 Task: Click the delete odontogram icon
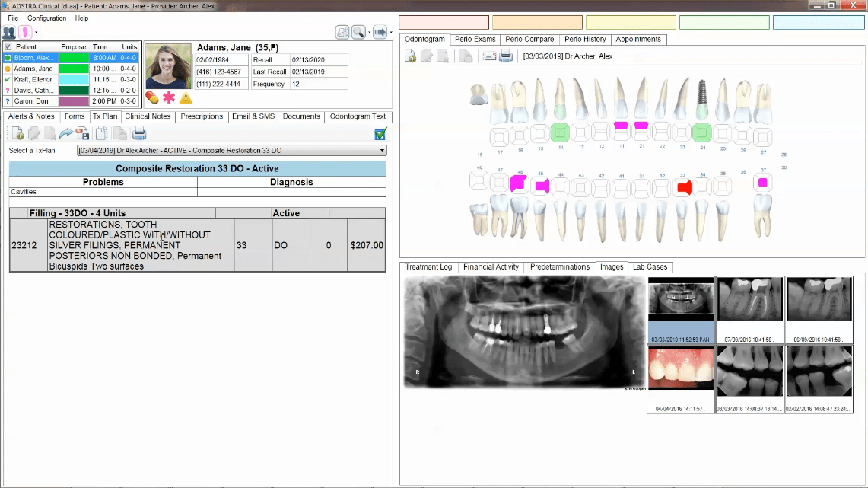tap(442, 56)
